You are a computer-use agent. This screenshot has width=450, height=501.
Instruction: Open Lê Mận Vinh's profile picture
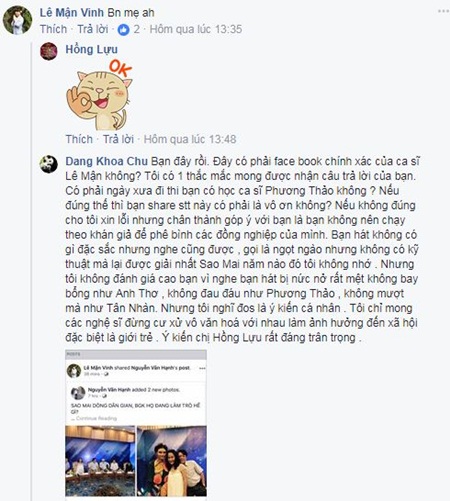point(17,20)
